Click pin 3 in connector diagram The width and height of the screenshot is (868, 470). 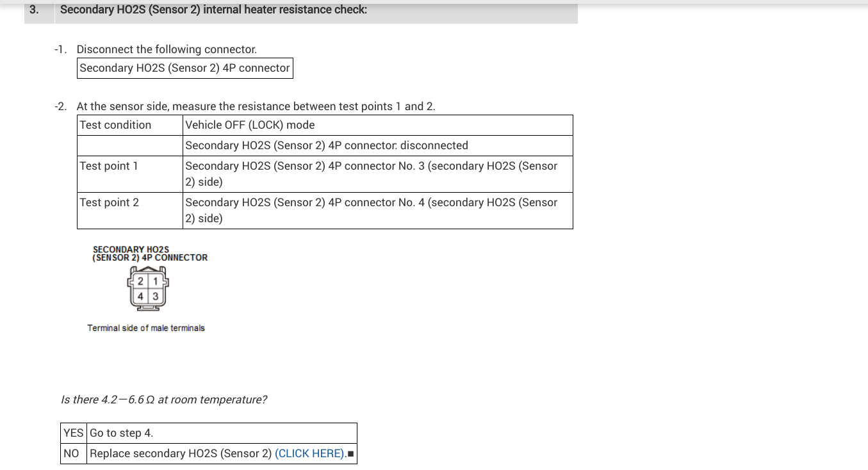coord(155,296)
